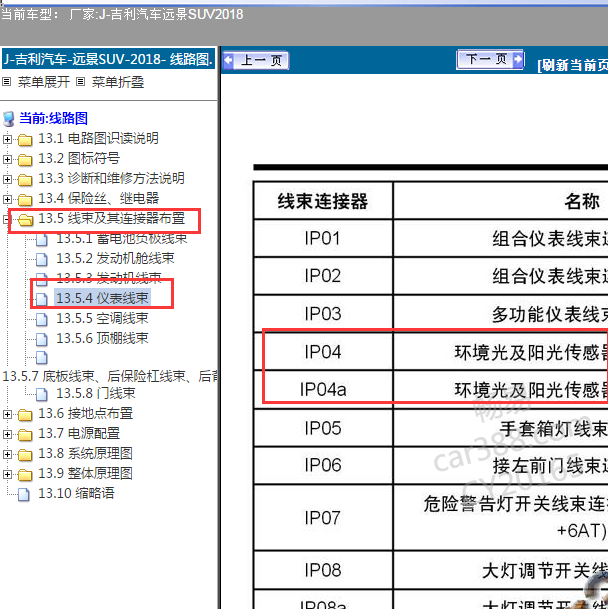Expand the 13.4 保险丝、继电器 node

[x=7, y=199]
